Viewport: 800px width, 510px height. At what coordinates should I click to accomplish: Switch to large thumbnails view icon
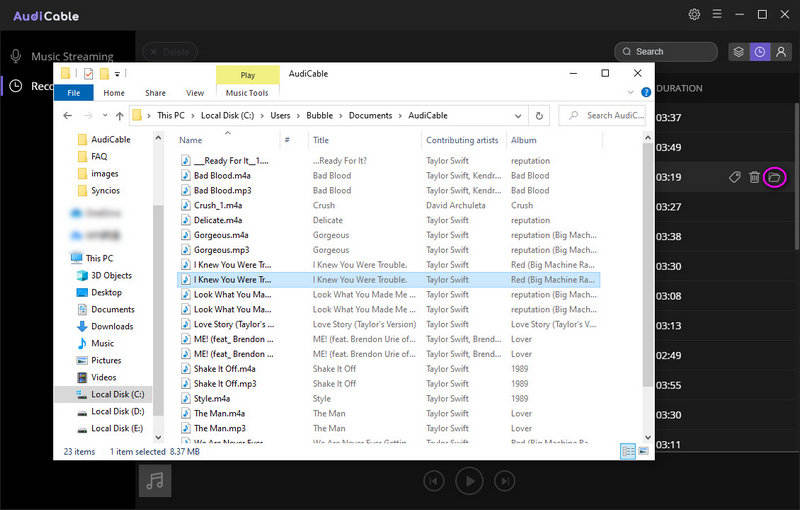[643, 451]
